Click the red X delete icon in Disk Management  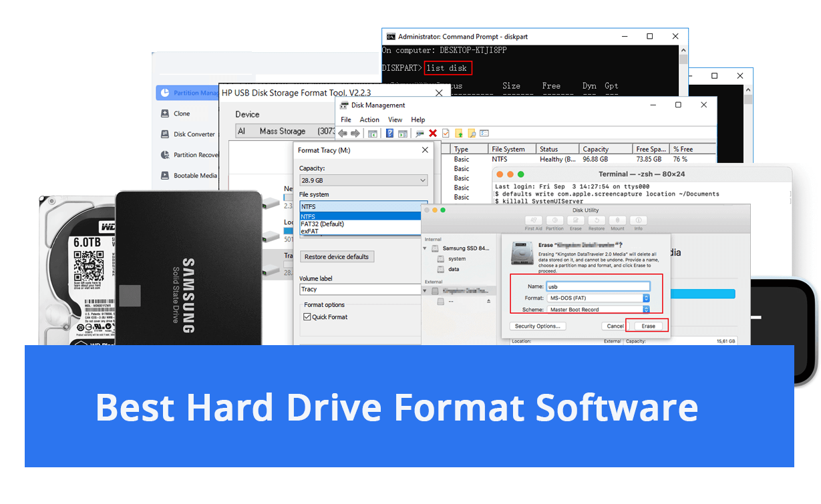coord(433,134)
